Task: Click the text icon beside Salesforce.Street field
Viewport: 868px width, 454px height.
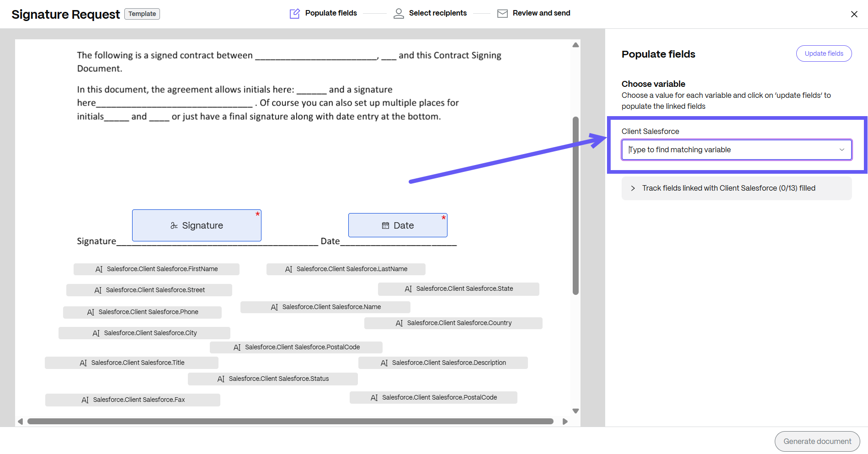Action: [x=98, y=290]
